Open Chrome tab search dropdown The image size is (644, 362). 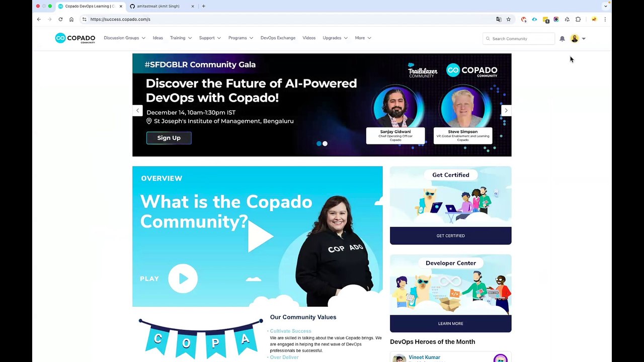click(605, 6)
